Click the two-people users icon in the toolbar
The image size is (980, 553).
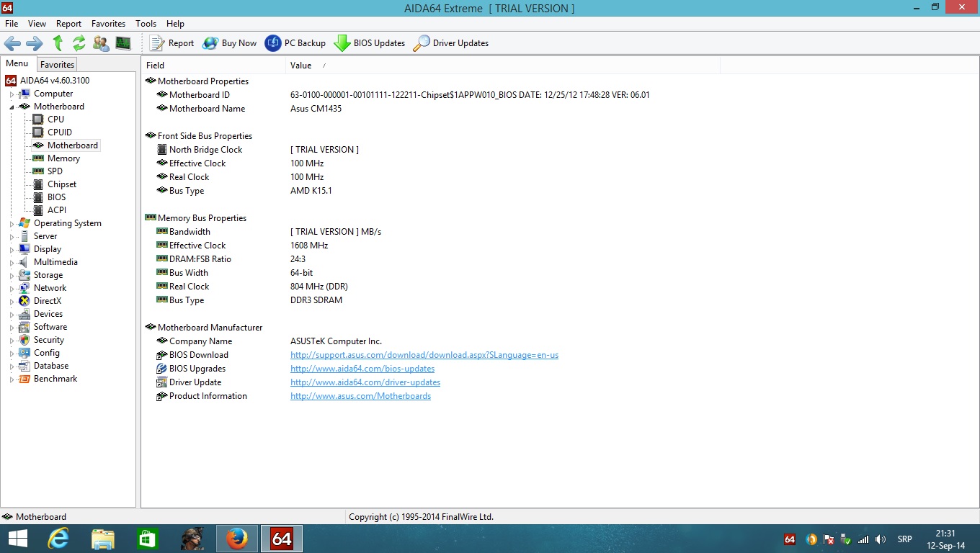(102, 43)
